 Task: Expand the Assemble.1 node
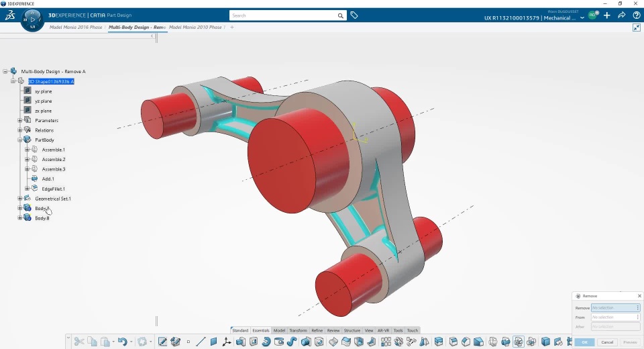(x=27, y=149)
